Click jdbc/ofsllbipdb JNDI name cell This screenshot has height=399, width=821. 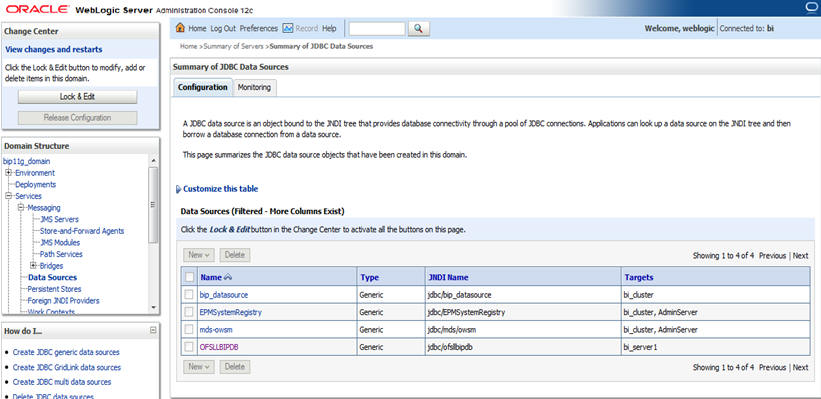pyautogui.click(x=451, y=347)
